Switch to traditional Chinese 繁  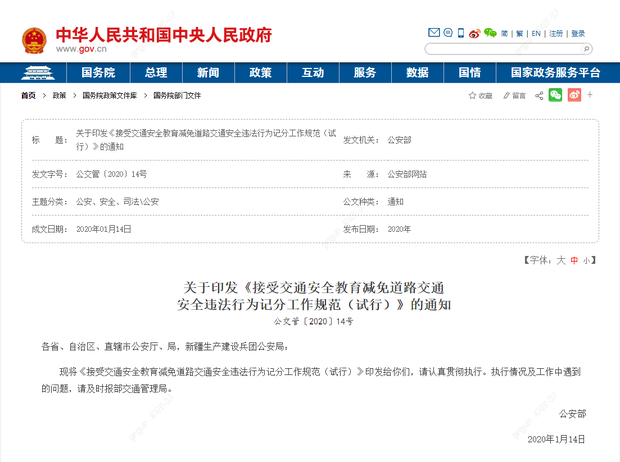(x=520, y=34)
